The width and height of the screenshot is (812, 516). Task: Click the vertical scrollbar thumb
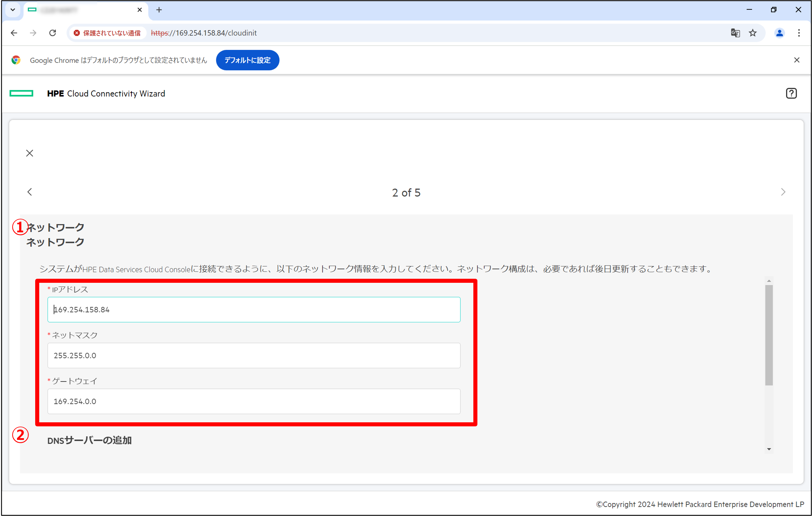click(x=769, y=335)
